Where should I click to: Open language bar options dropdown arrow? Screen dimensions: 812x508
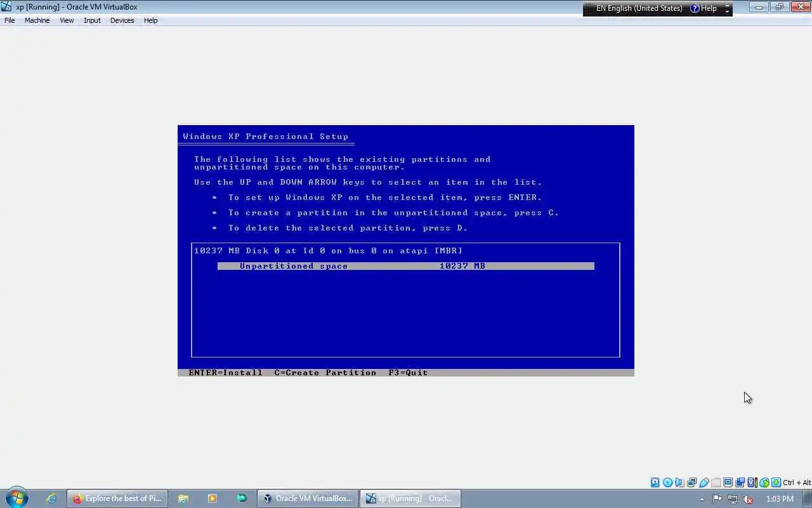727,11
